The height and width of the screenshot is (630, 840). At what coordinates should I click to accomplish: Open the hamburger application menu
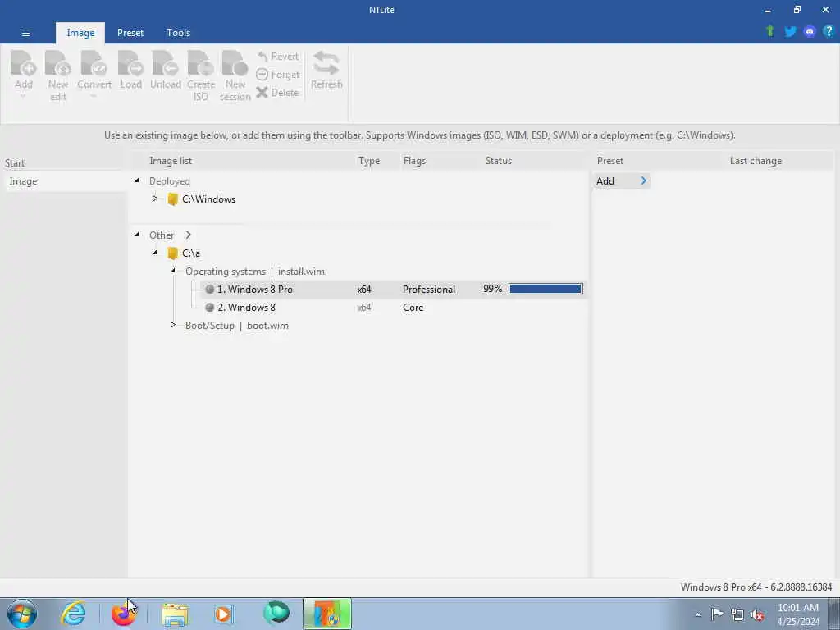click(x=25, y=33)
